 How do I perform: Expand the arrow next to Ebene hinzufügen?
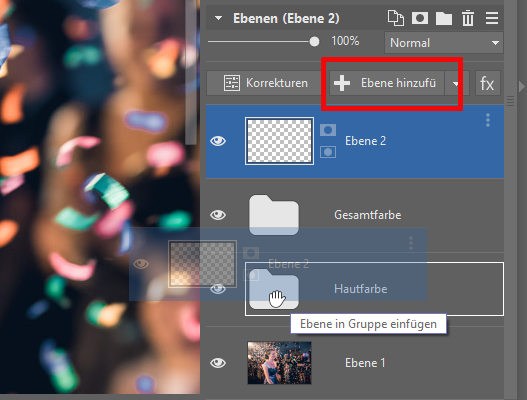pyautogui.click(x=455, y=83)
